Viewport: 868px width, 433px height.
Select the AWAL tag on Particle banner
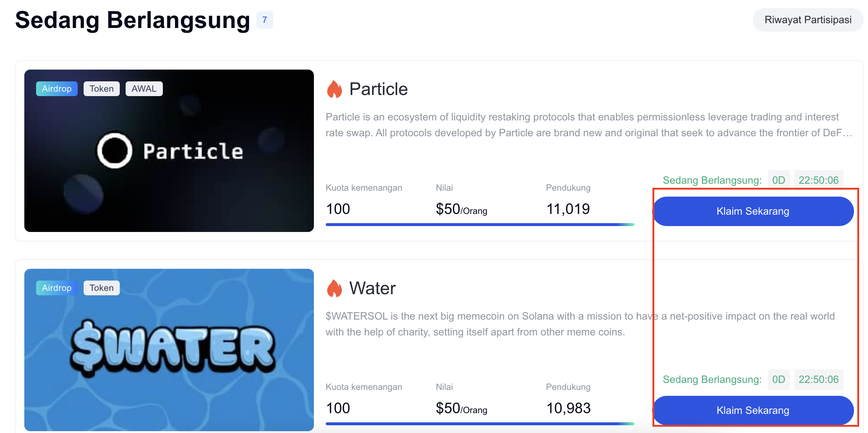click(x=144, y=89)
